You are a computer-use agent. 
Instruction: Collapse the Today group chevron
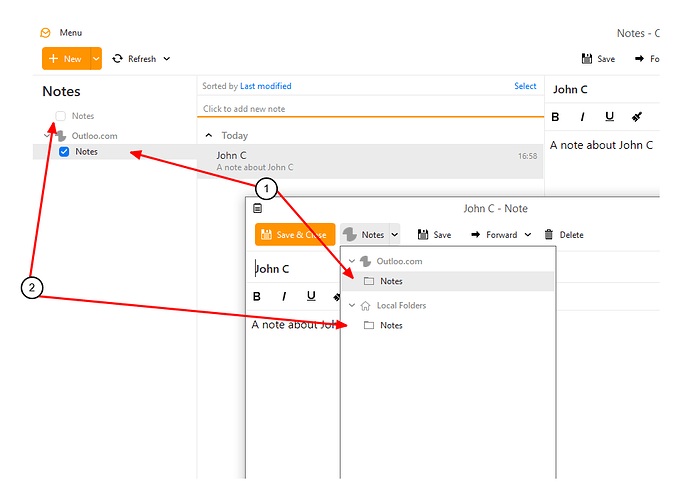(x=209, y=135)
